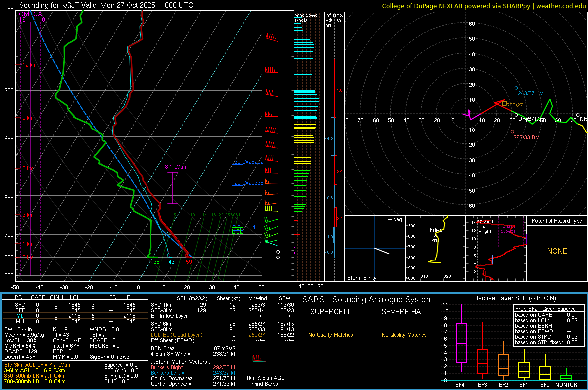The image size is (588, 390).
Task: Click the '850-500mb LR = 7.1 C/km' line
Action: (35, 376)
